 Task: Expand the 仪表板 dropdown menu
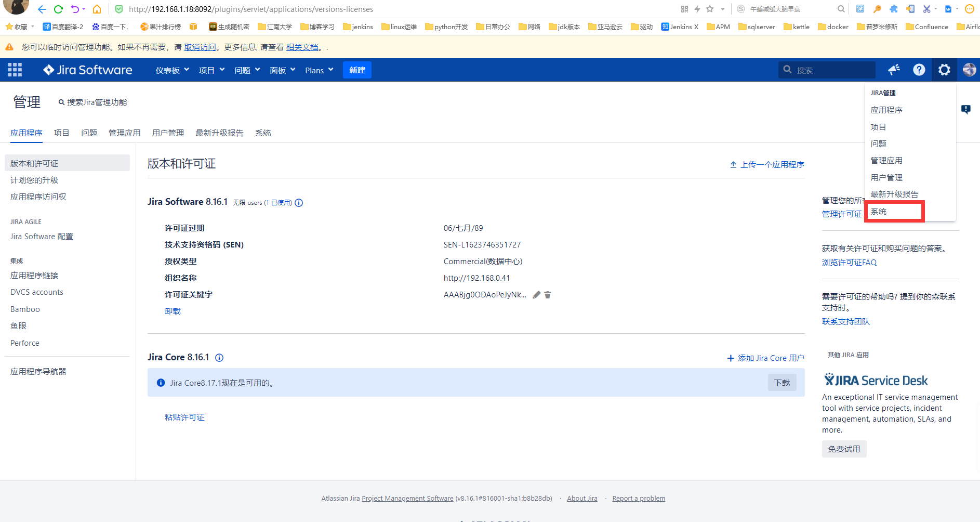pos(173,70)
